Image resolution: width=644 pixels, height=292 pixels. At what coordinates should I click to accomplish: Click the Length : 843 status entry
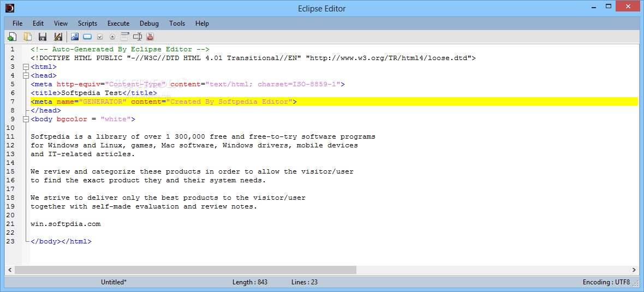pos(250,282)
